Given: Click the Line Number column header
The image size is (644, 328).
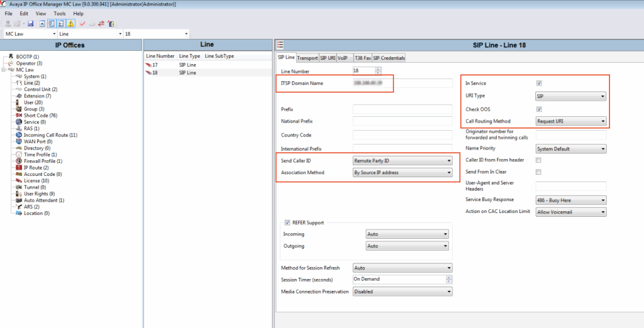Looking at the screenshot, I should pos(160,57).
